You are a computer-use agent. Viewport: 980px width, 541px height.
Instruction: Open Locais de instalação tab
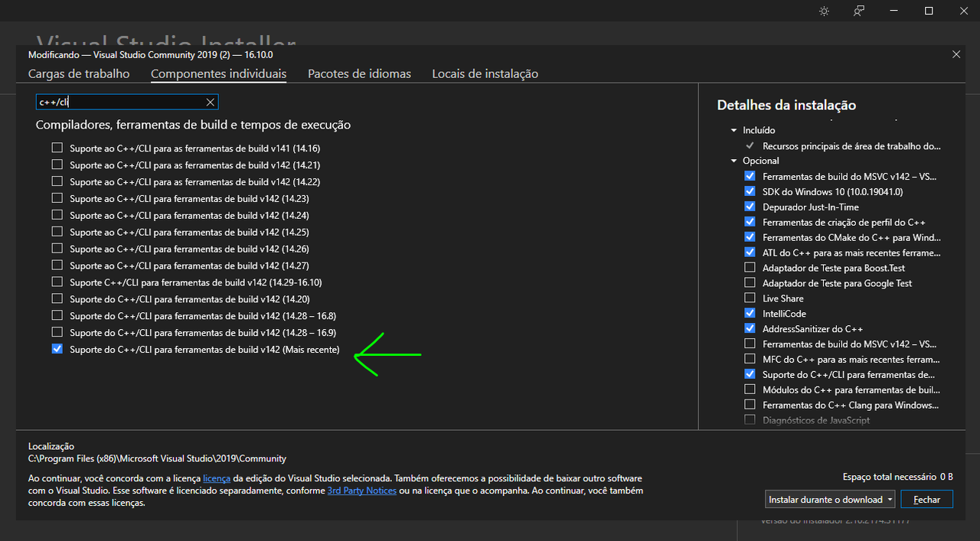point(485,74)
